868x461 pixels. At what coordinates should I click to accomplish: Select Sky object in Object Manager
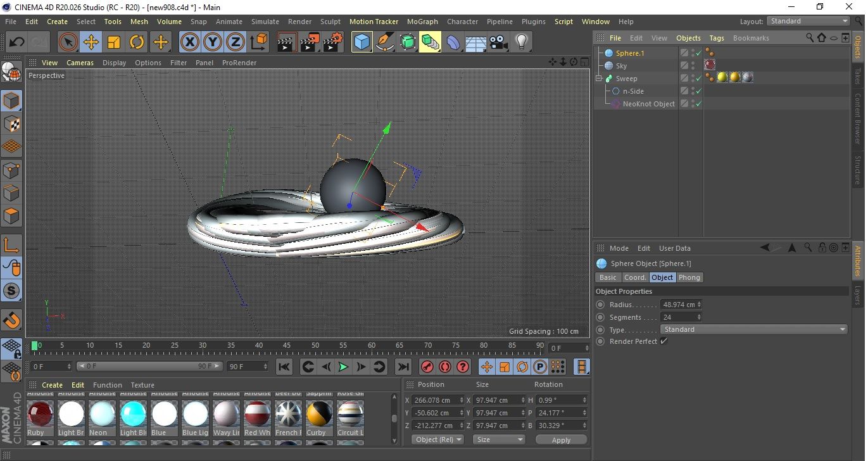(621, 66)
